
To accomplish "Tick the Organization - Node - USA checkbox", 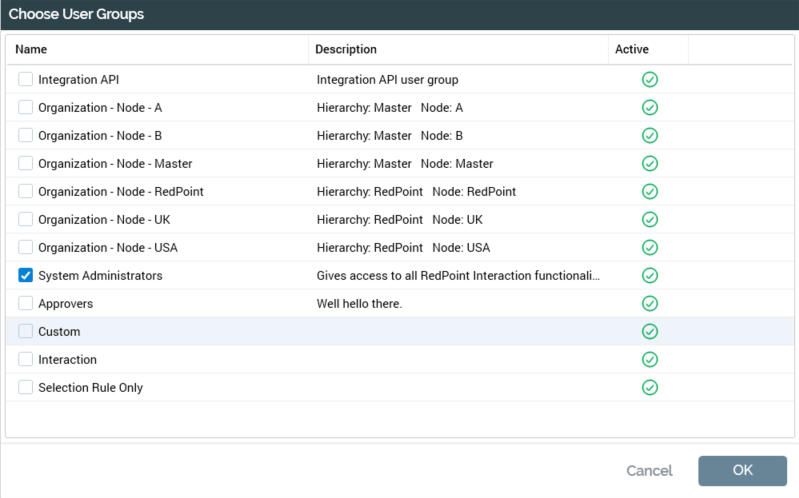I will [26, 248].
